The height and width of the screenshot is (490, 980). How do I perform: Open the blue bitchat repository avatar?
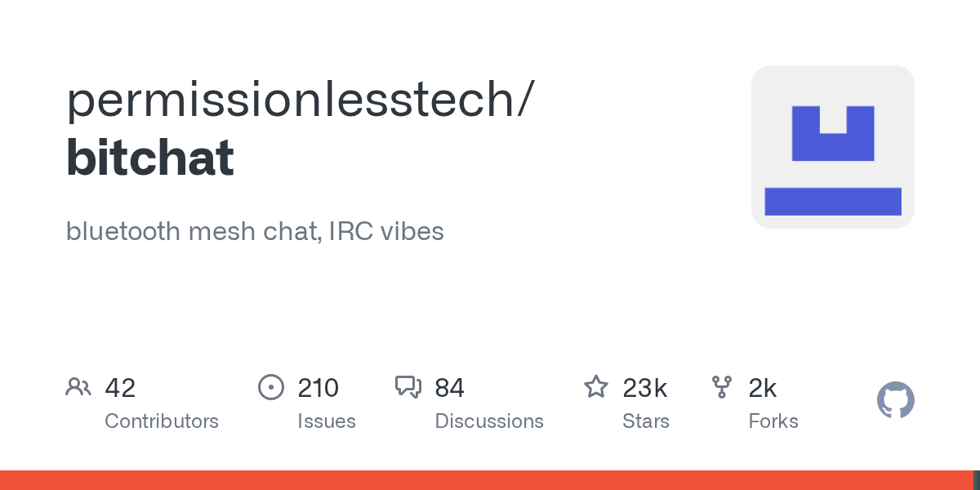[x=832, y=147]
